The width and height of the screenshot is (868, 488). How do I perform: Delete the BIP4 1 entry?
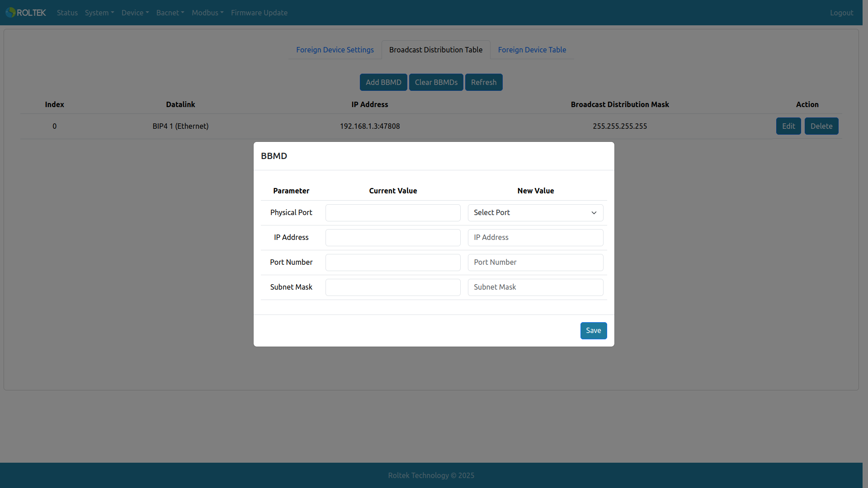pos(821,126)
